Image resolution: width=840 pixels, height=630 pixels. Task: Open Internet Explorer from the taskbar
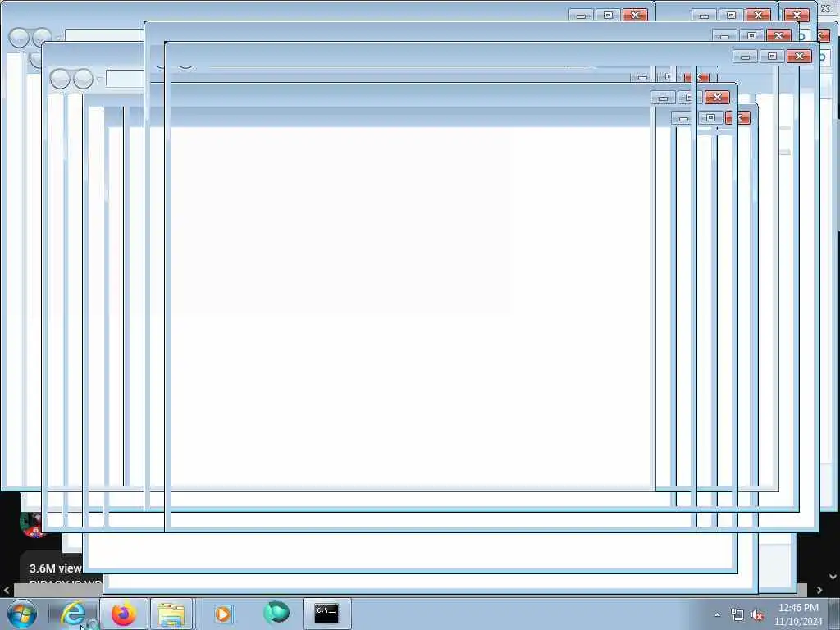73,614
